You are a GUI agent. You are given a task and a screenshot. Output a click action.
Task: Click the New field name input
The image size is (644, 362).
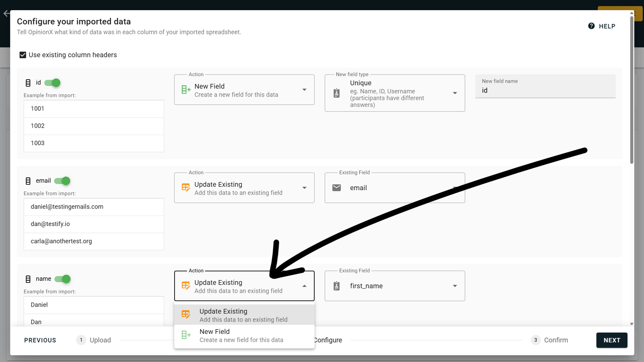coord(545,90)
